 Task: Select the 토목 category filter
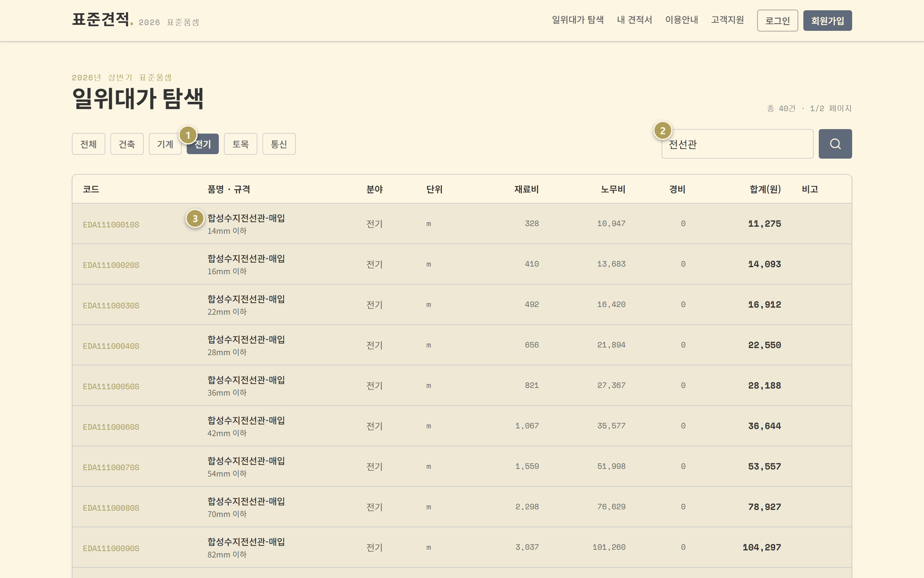coord(241,144)
